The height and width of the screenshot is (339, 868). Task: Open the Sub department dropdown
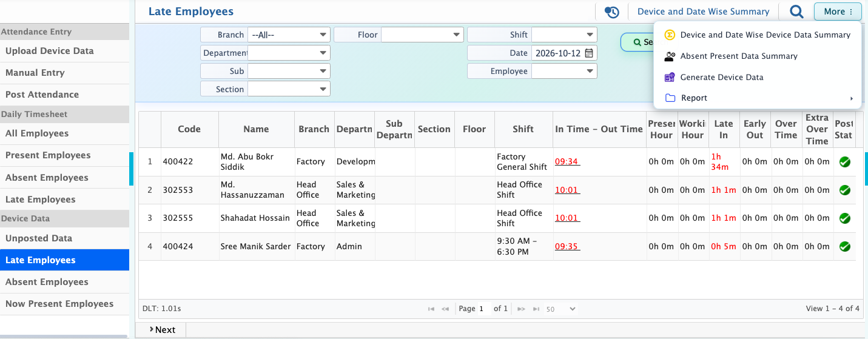pyautogui.click(x=289, y=71)
